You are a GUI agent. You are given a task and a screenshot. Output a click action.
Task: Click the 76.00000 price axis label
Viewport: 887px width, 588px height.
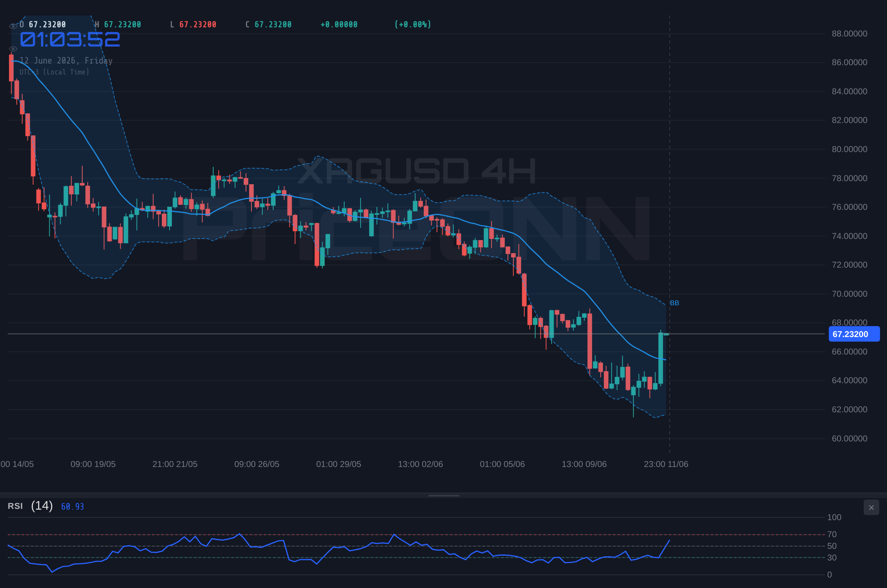[x=849, y=207]
